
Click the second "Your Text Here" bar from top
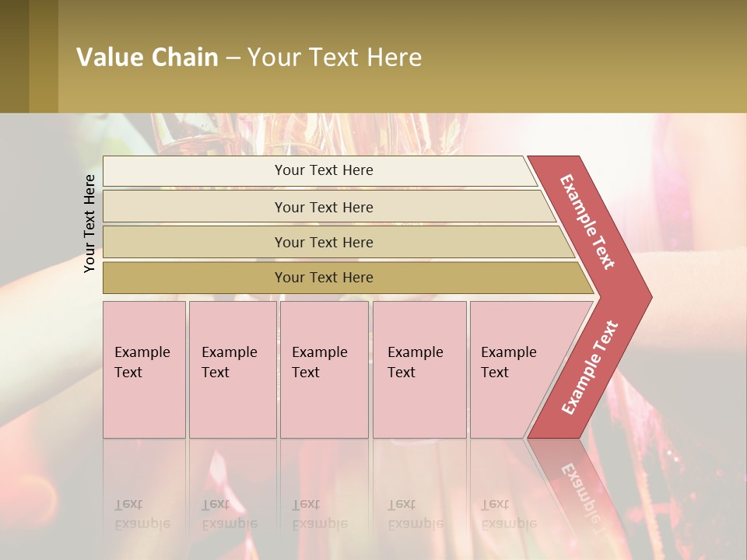[x=323, y=207]
